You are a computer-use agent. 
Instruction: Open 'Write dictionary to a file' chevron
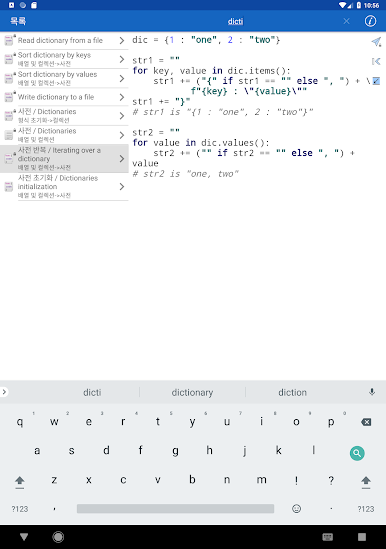[122, 97]
